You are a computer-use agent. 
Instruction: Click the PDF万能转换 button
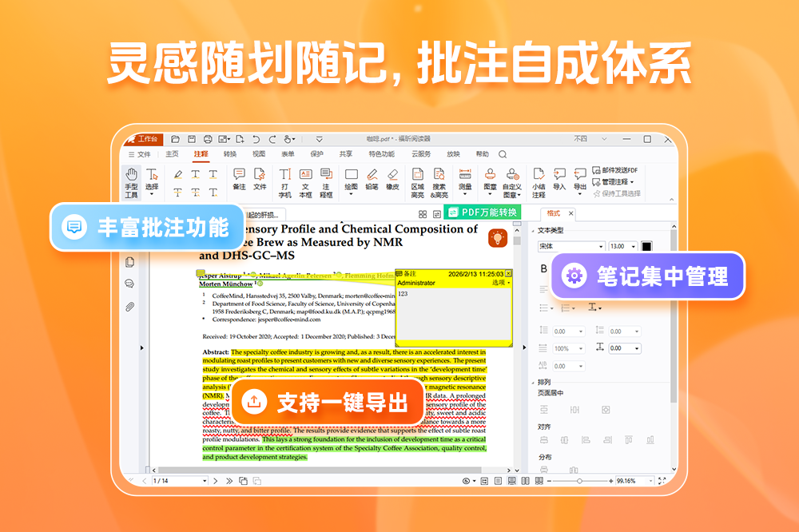click(483, 212)
